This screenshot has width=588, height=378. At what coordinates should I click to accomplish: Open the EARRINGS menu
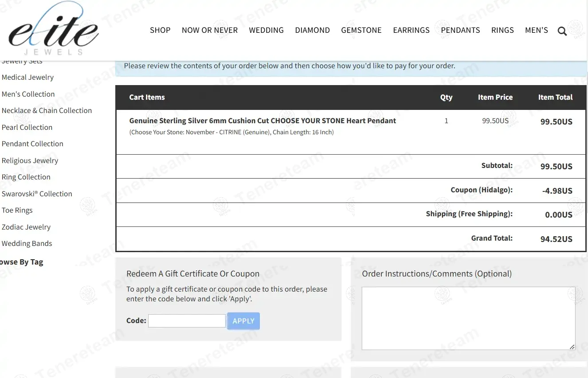tap(411, 30)
